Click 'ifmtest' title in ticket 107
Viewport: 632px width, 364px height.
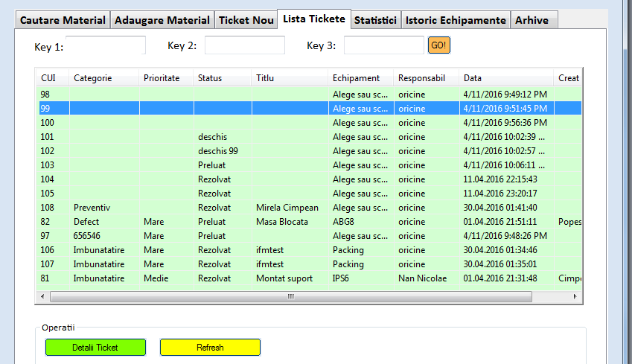point(269,264)
